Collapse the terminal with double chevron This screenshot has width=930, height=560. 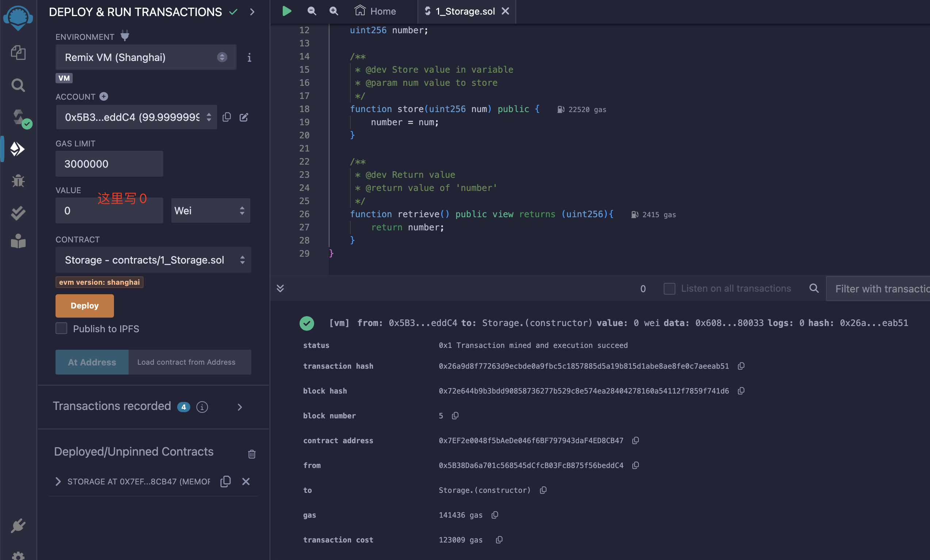[280, 289]
